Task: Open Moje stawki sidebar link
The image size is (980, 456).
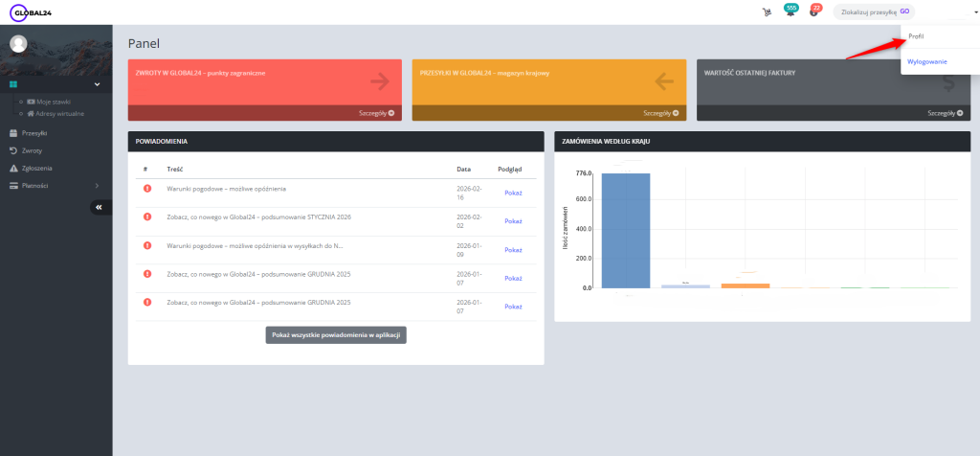Action: [52, 102]
